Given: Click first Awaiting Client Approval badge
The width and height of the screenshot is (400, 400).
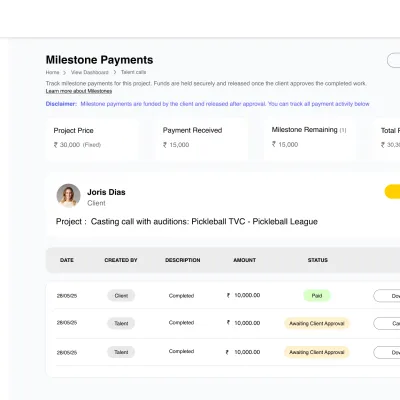Looking at the screenshot, I should click(x=317, y=323).
